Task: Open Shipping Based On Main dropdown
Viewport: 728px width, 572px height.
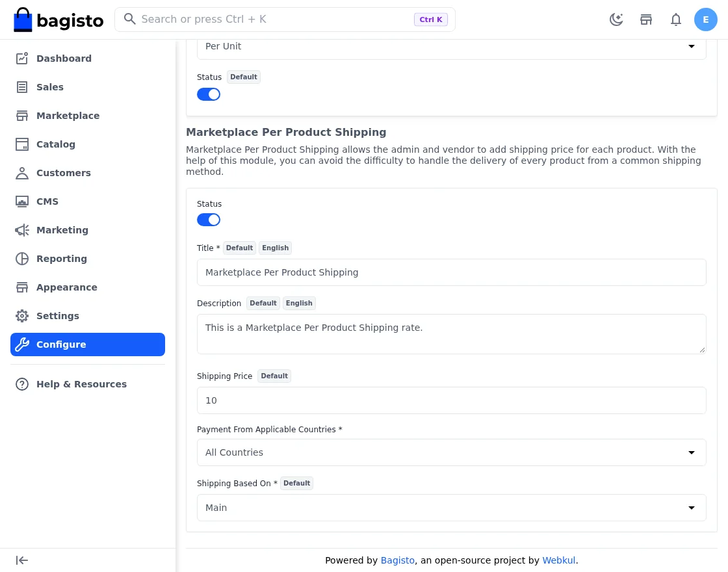Action: tap(451, 508)
